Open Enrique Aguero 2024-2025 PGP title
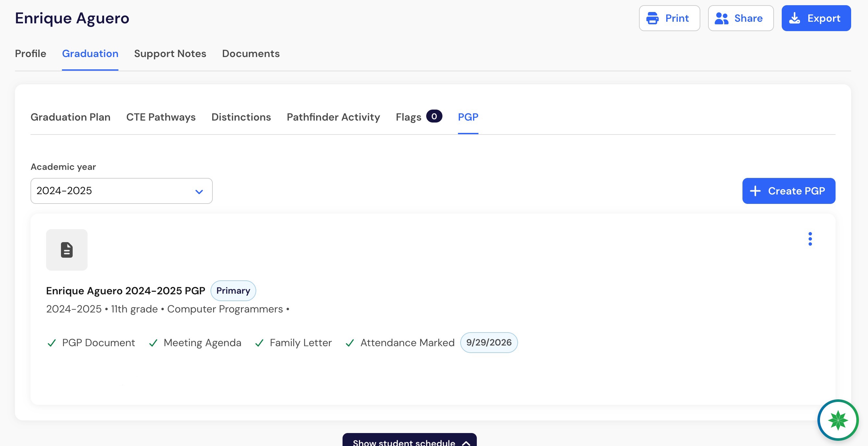 point(126,291)
